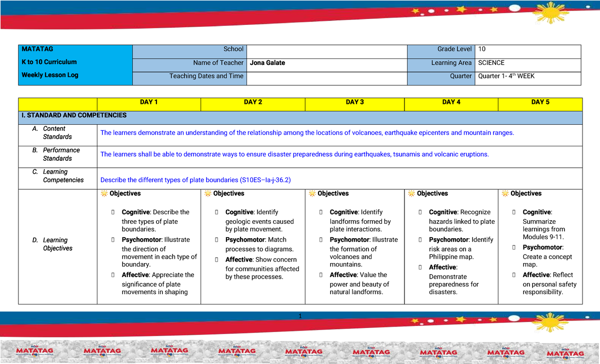
Task: Click the 'D. Learning Objectives' row label
Action: pos(52,244)
